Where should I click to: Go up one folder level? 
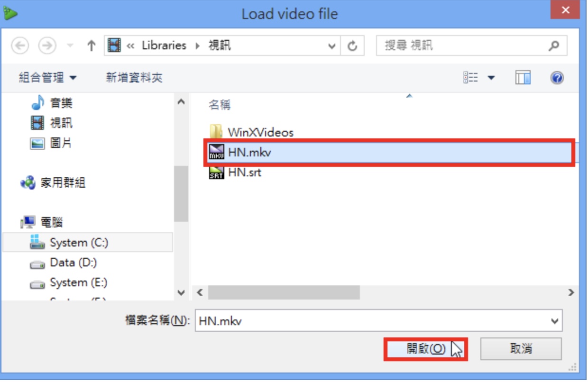click(91, 46)
